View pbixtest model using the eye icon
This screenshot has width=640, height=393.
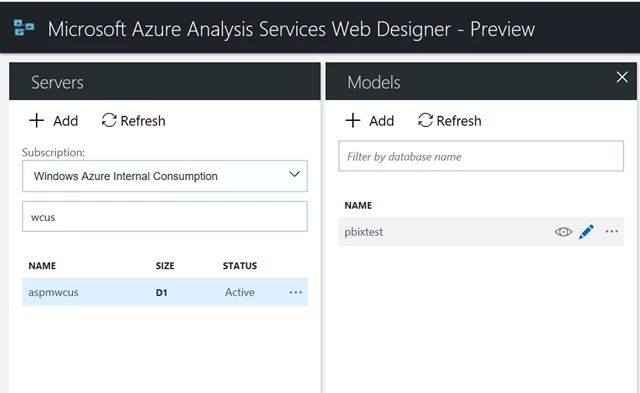(x=563, y=232)
